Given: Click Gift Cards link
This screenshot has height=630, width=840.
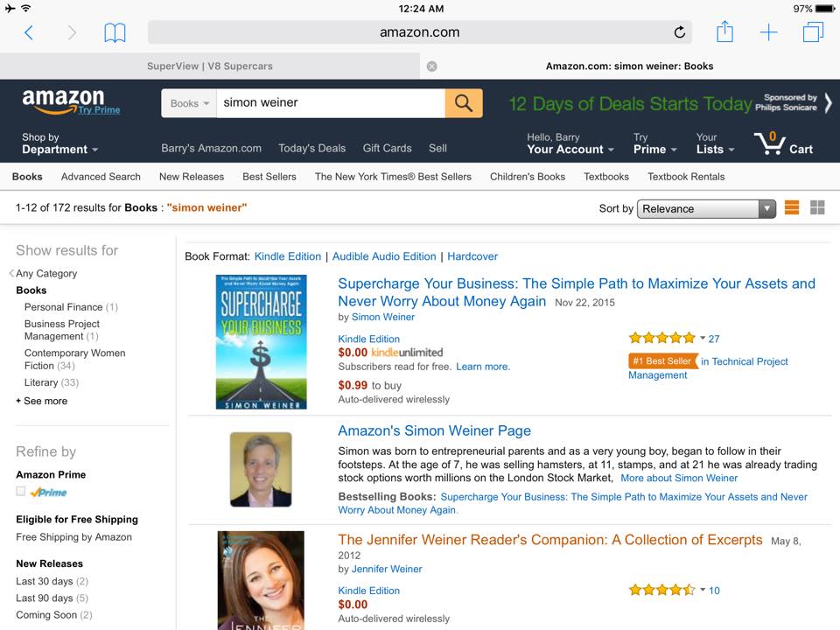Looking at the screenshot, I should point(387,149).
